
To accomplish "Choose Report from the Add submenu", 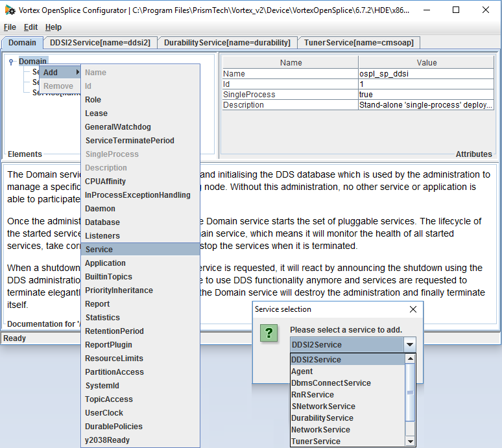I will click(x=141, y=303).
